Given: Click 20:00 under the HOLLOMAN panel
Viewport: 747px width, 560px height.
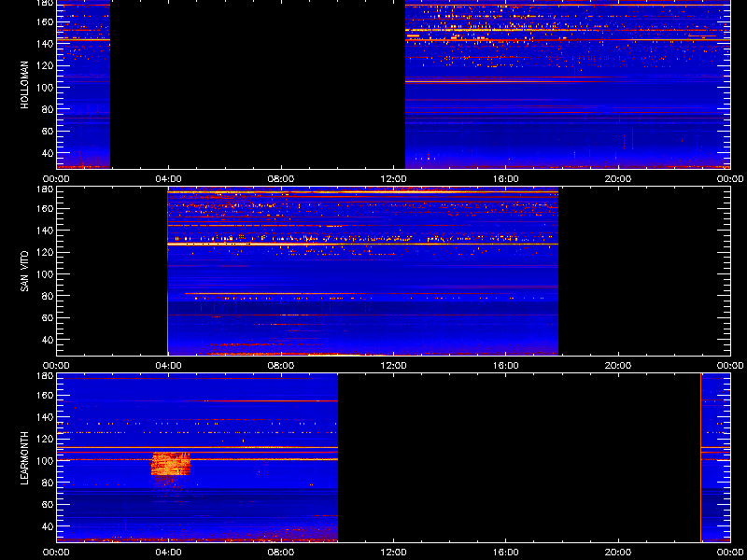Looking at the screenshot, I should click(x=618, y=179).
